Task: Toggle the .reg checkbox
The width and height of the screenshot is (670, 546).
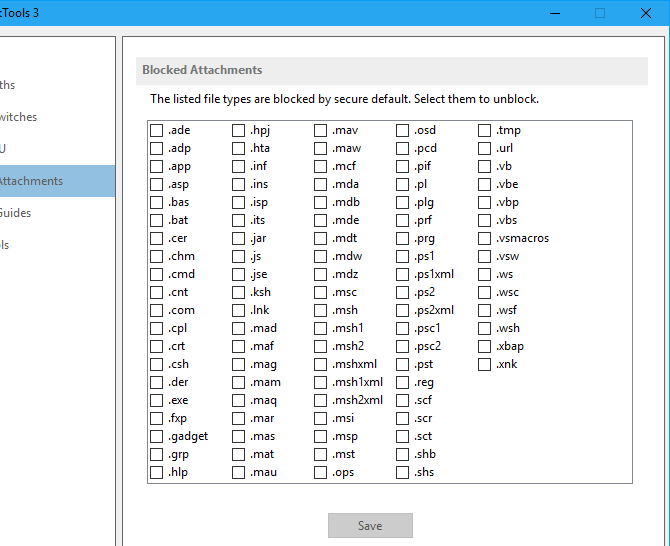Action: click(403, 382)
